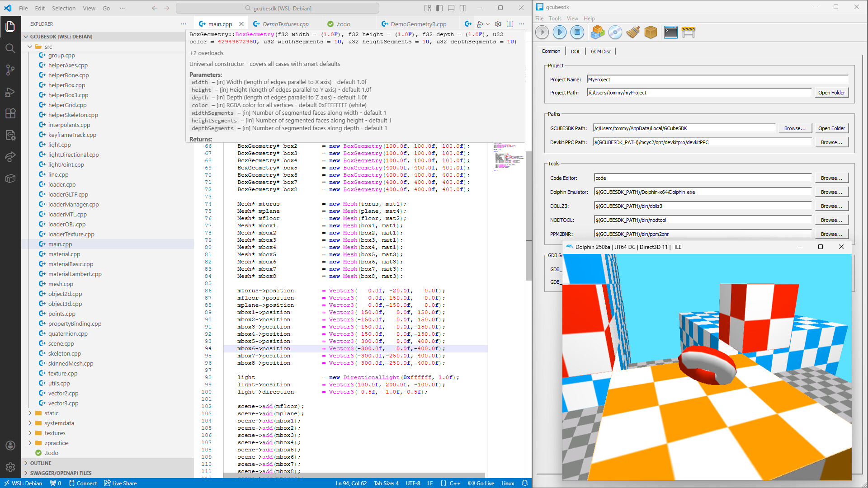Collapse the src folder in Explorer

point(30,47)
